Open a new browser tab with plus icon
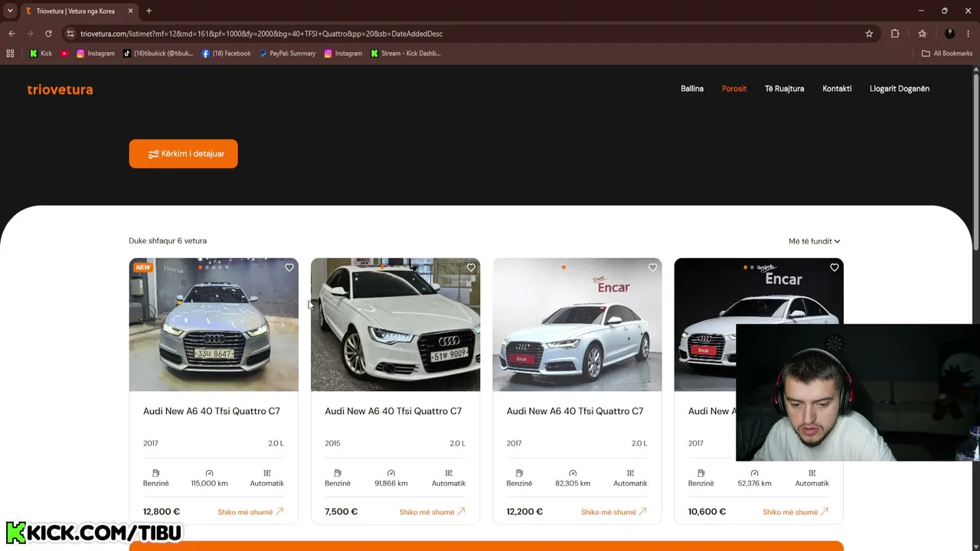Viewport: 980px width, 551px height. point(149,11)
